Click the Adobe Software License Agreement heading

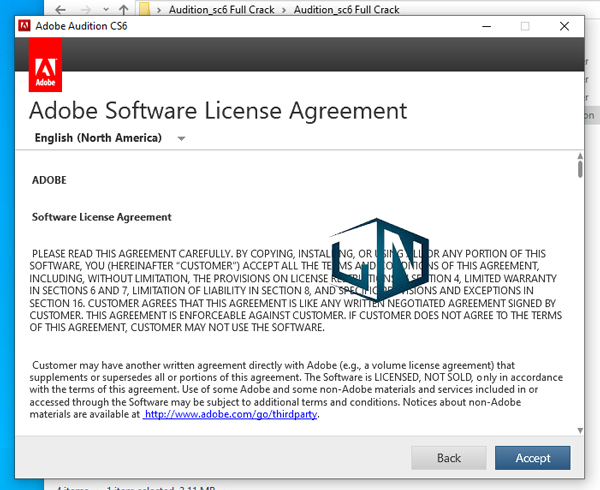pos(218,111)
